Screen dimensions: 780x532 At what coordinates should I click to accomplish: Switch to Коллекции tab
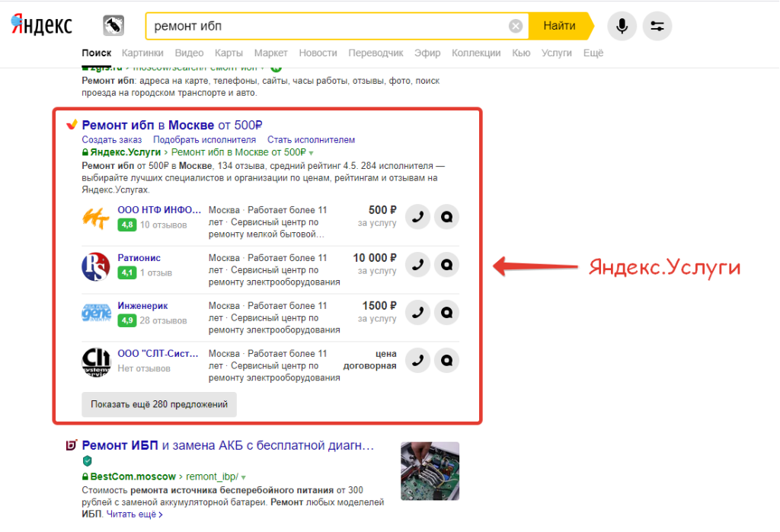476,53
